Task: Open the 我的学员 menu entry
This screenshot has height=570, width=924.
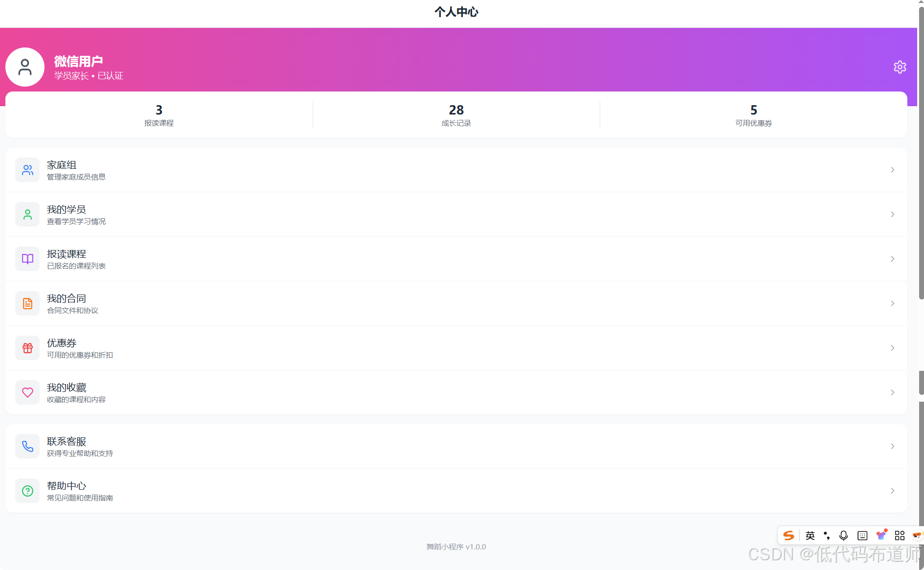Action: point(456,214)
